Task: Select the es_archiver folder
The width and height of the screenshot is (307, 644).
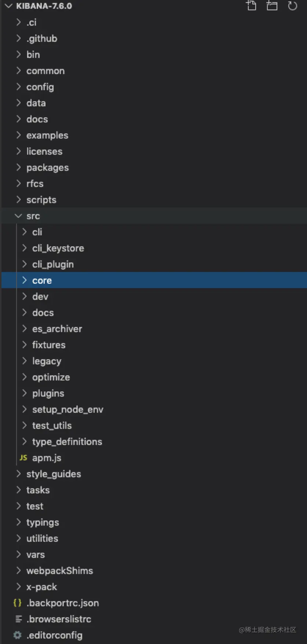Action: click(57, 329)
